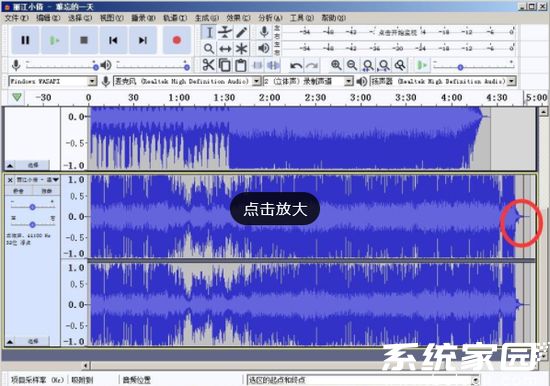
Task: Activate the Time Shift tool
Action: point(225,48)
